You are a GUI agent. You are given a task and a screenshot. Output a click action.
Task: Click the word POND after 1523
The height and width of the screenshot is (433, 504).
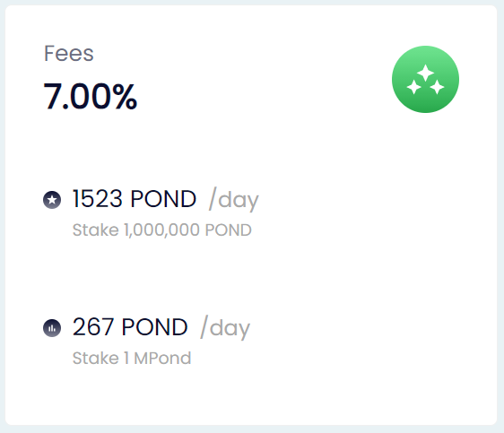click(x=163, y=199)
